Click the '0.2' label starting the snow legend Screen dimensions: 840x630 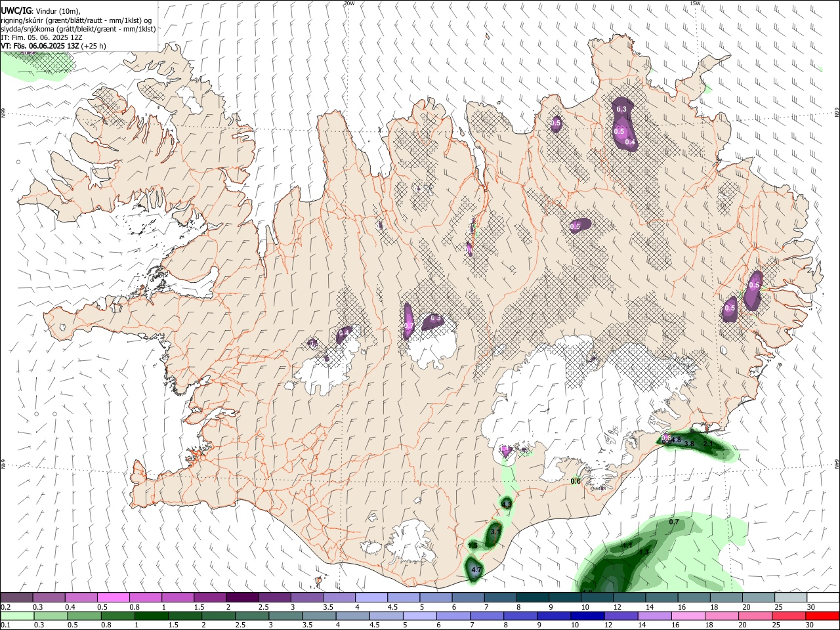pyautogui.click(x=5, y=607)
